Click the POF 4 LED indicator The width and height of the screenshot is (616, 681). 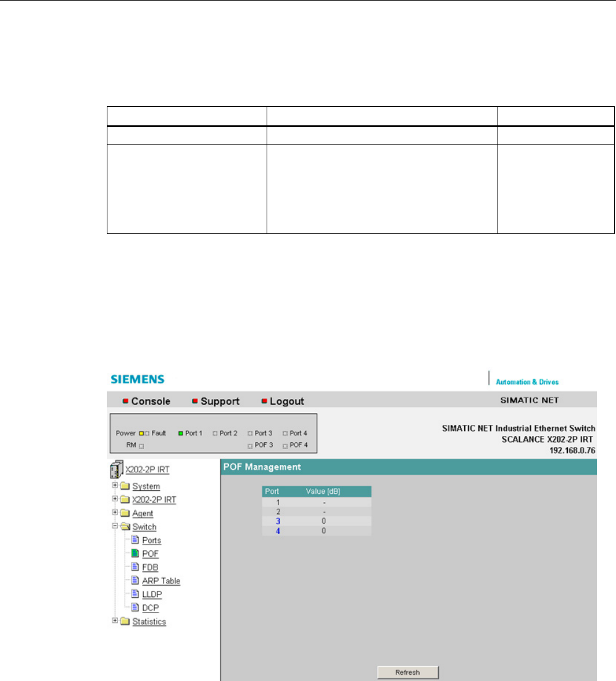click(x=285, y=446)
